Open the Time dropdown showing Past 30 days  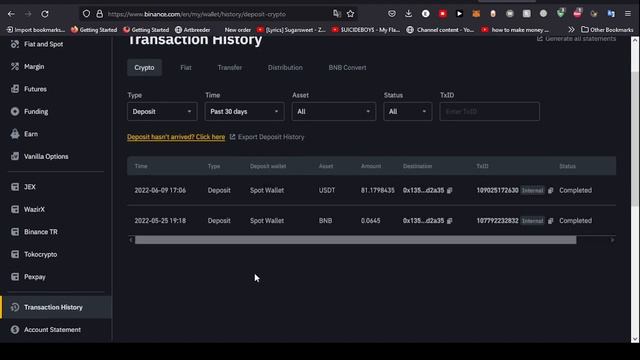pyautogui.click(x=244, y=111)
